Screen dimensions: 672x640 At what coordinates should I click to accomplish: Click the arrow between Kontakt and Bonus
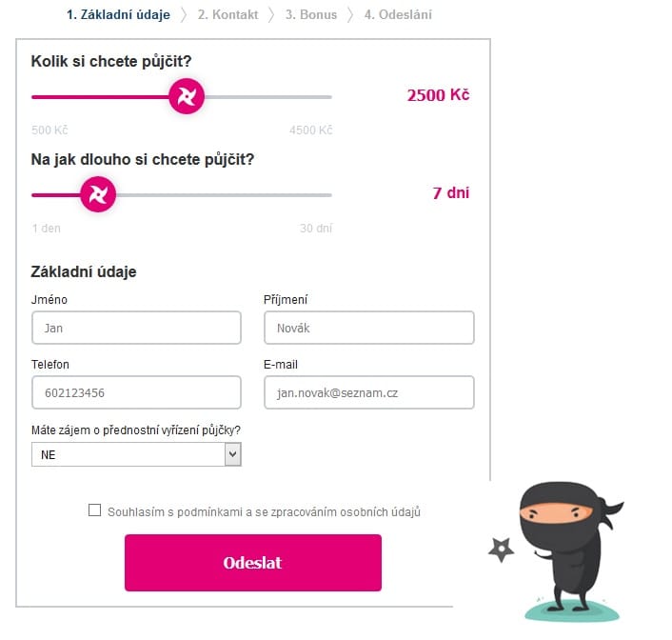(271, 14)
